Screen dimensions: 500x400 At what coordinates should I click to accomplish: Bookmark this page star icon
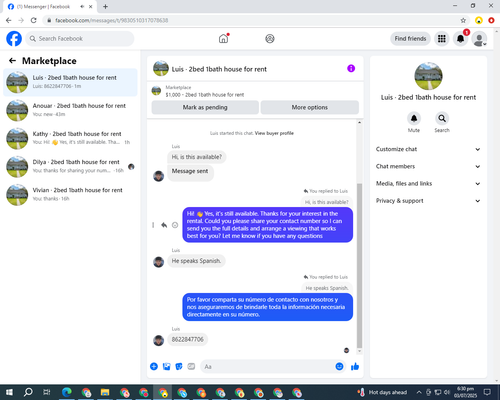coord(463,20)
